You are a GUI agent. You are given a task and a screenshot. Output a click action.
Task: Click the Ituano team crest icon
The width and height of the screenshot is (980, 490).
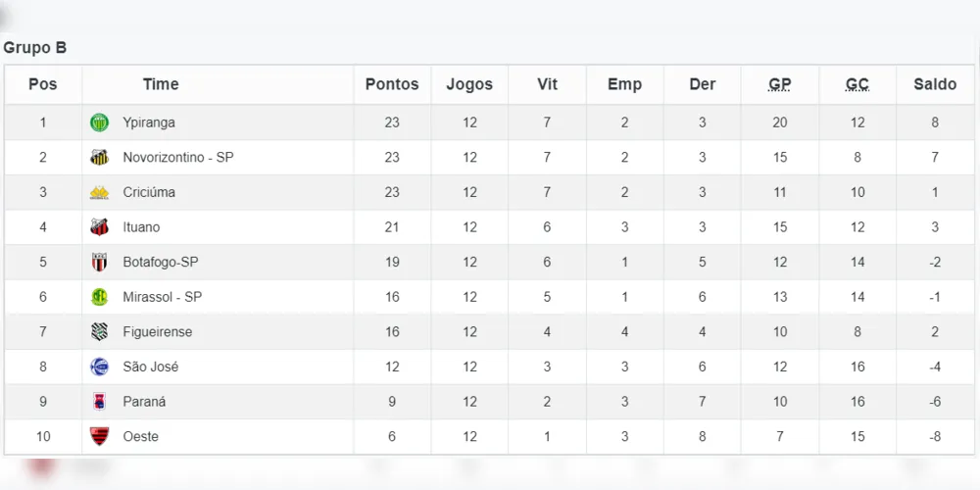[99, 227]
